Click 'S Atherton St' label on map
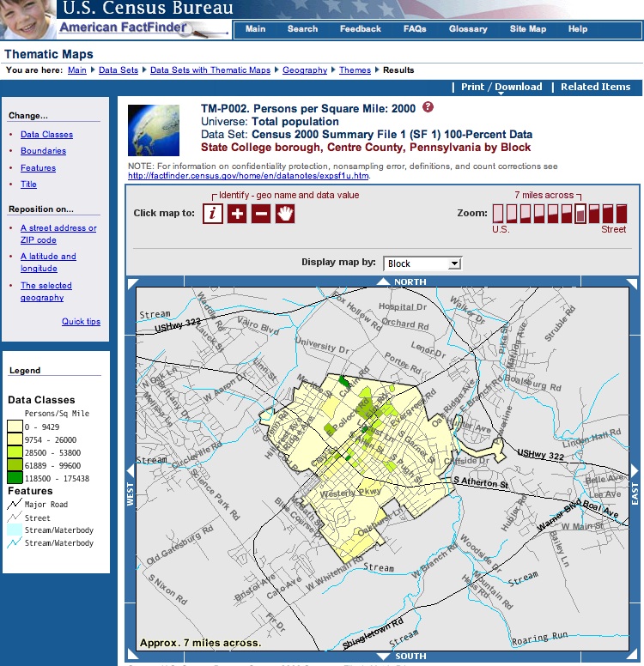Viewport: 644px width, 666px height. pos(480,481)
